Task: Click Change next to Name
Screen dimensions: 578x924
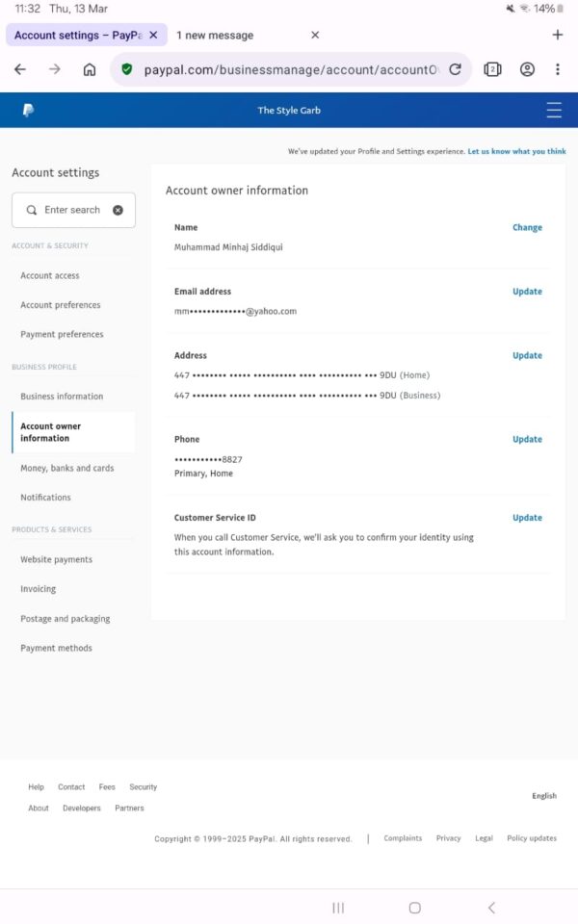Action: coord(527,228)
